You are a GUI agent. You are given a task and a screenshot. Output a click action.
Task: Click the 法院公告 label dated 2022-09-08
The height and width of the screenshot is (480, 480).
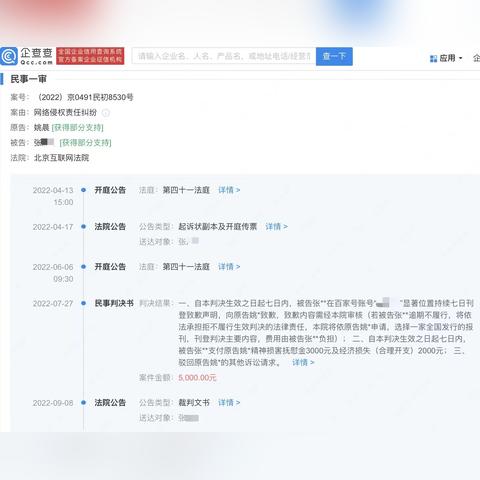[x=110, y=403]
